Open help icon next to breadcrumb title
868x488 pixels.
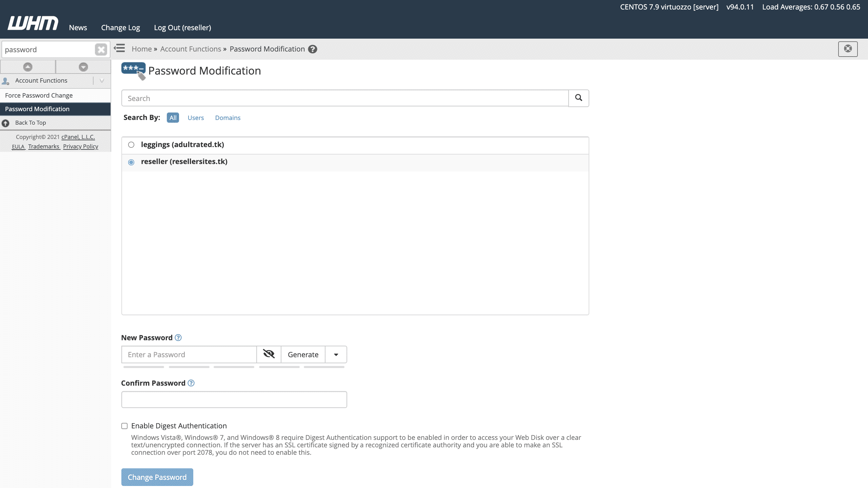tap(313, 49)
